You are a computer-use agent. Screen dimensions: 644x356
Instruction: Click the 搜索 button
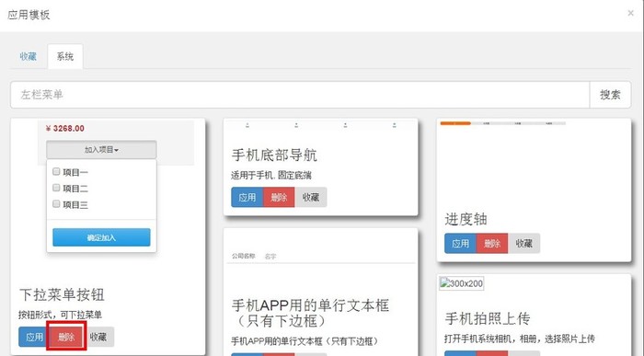(x=610, y=95)
